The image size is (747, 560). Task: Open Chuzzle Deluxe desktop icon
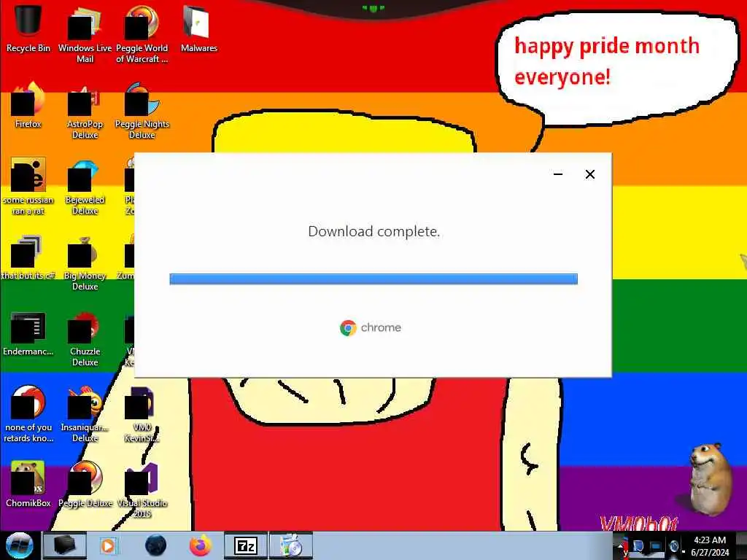coord(85,338)
